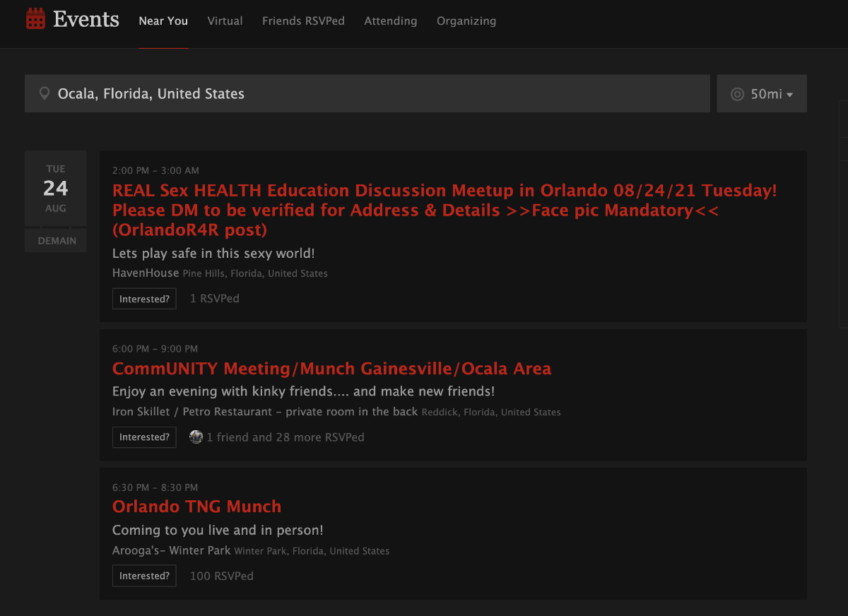The width and height of the screenshot is (848, 616).
Task: Mark Interested in Orlando TNG Munch
Action: (x=144, y=576)
